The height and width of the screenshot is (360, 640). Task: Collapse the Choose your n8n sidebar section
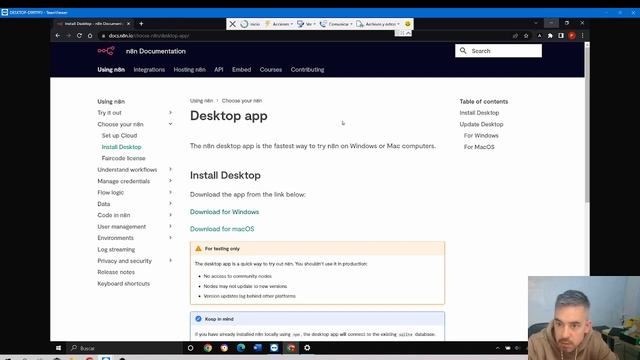[x=171, y=124]
